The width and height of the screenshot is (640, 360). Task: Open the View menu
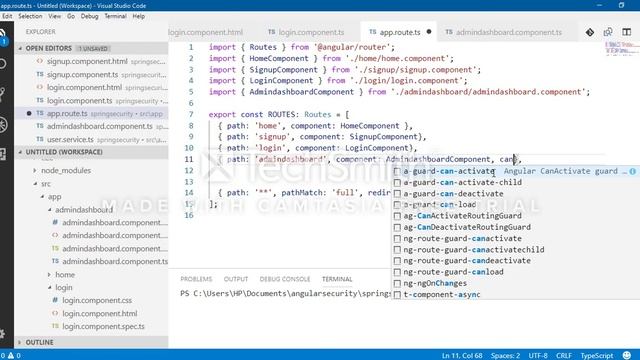coord(54,16)
